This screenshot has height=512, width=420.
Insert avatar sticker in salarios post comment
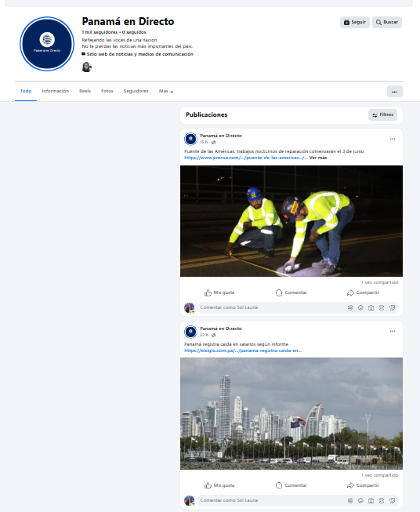pos(350,500)
